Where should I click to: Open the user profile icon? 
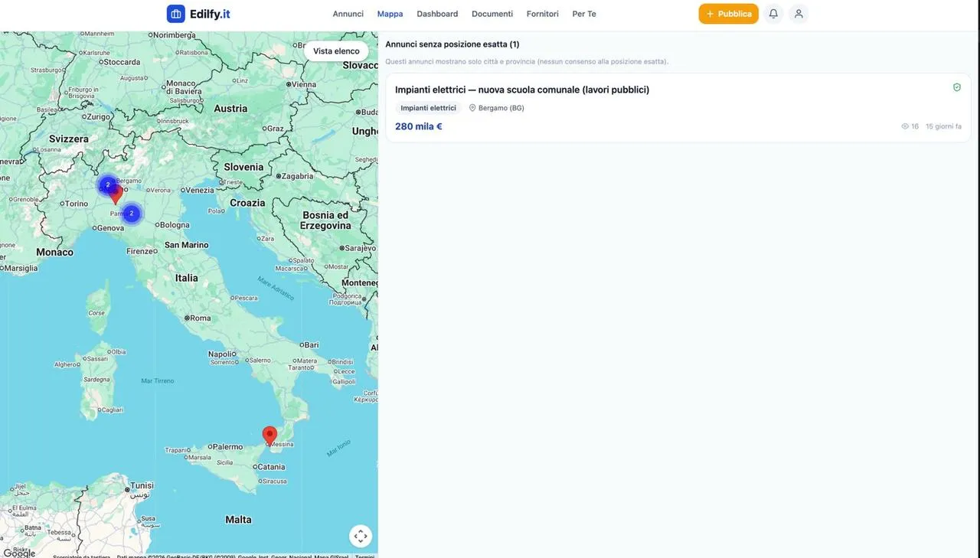tap(799, 14)
